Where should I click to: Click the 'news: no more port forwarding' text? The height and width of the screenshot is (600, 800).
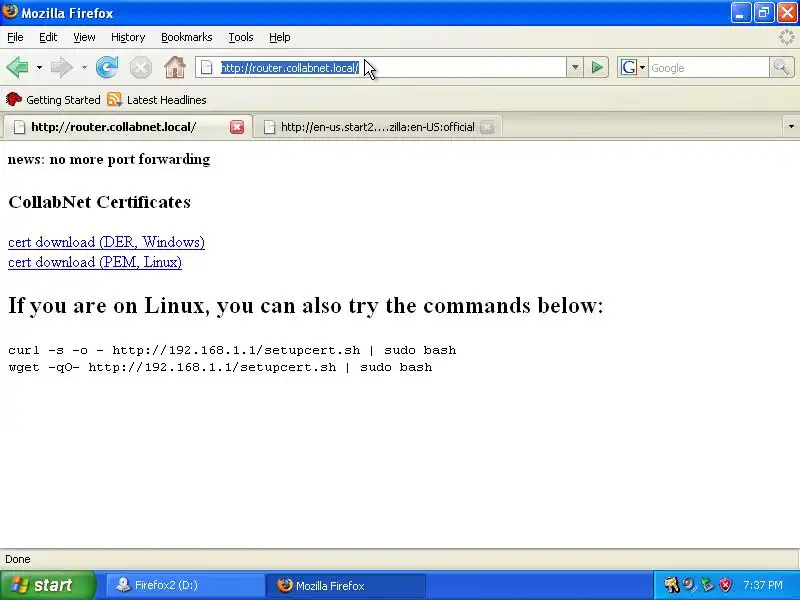(x=109, y=159)
